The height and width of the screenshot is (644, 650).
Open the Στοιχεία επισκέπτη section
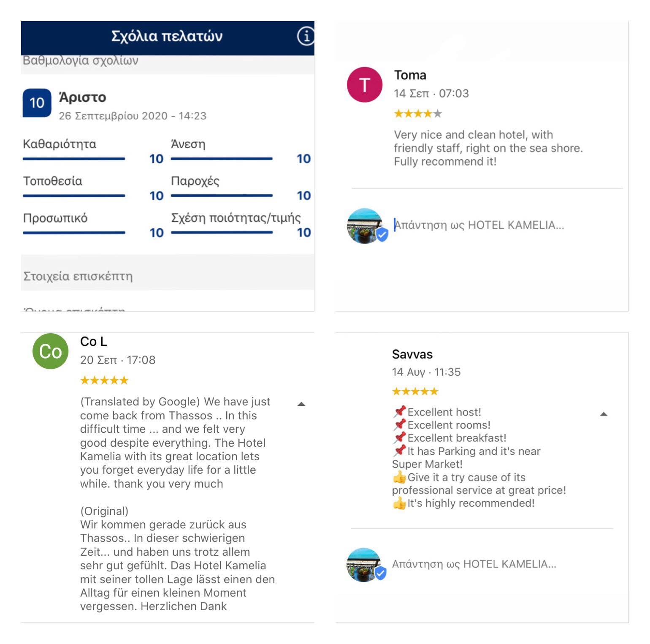pyautogui.click(x=168, y=276)
